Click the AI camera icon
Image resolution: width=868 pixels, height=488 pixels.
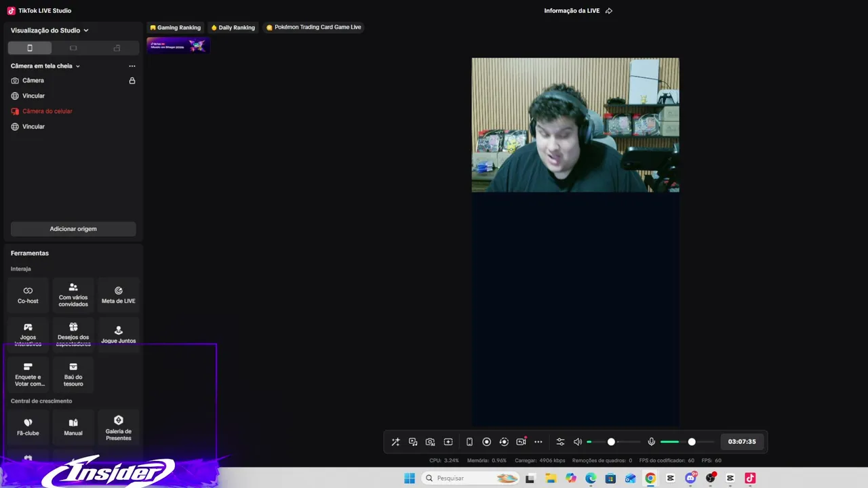pos(431,442)
